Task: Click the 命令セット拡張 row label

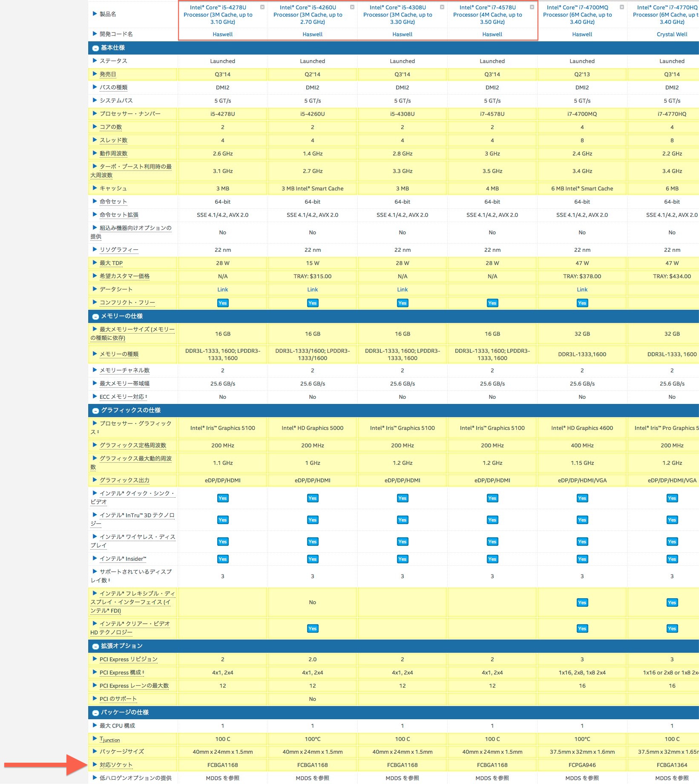Action: tap(119, 215)
